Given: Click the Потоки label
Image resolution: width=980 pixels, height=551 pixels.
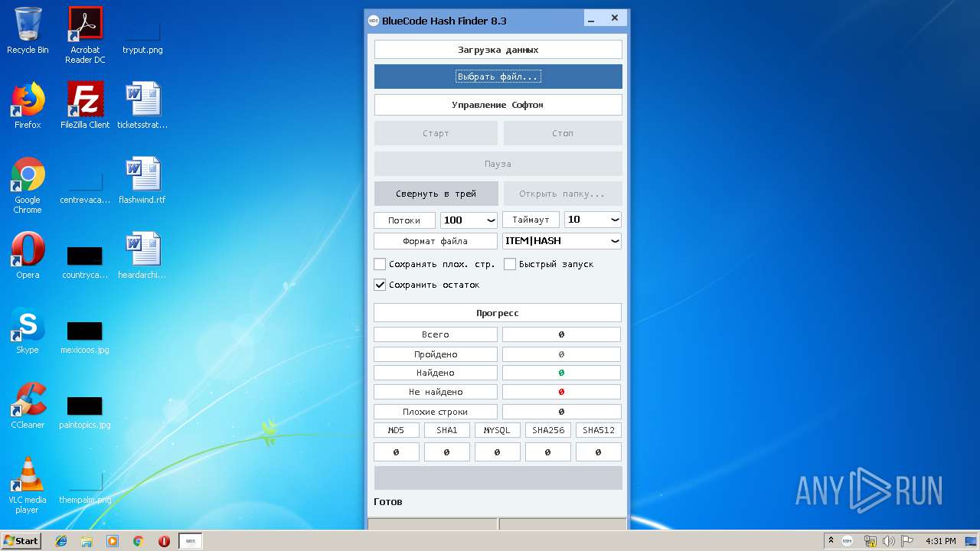Looking at the screenshot, I should coord(404,220).
